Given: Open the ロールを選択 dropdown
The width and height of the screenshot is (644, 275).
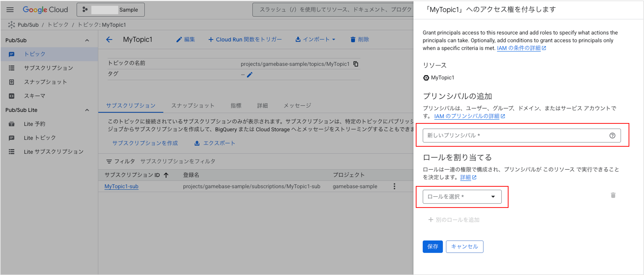Looking at the screenshot, I should click(x=462, y=197).
